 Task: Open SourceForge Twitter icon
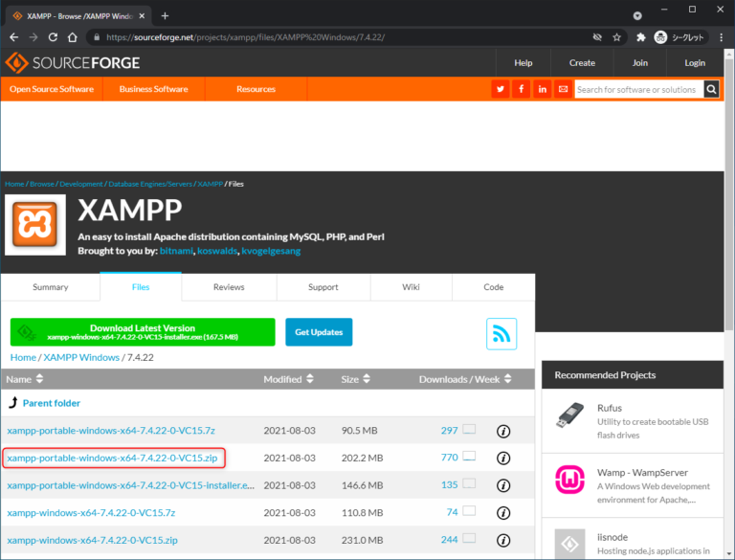501,89
